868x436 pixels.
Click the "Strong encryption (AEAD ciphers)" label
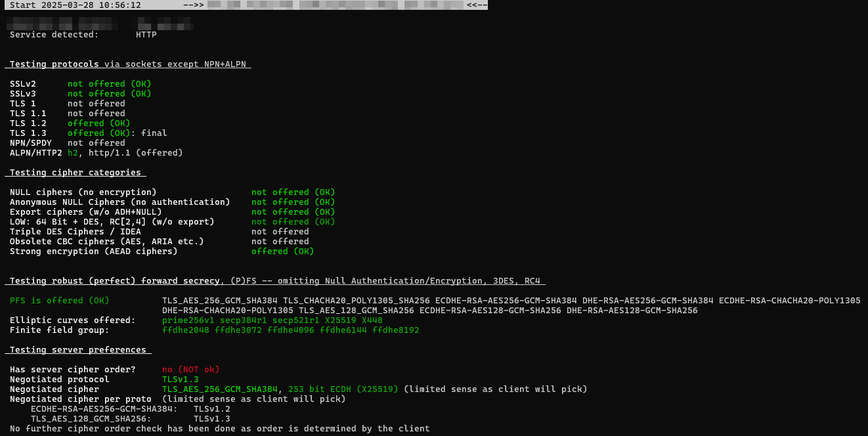(x=93, y=251)
